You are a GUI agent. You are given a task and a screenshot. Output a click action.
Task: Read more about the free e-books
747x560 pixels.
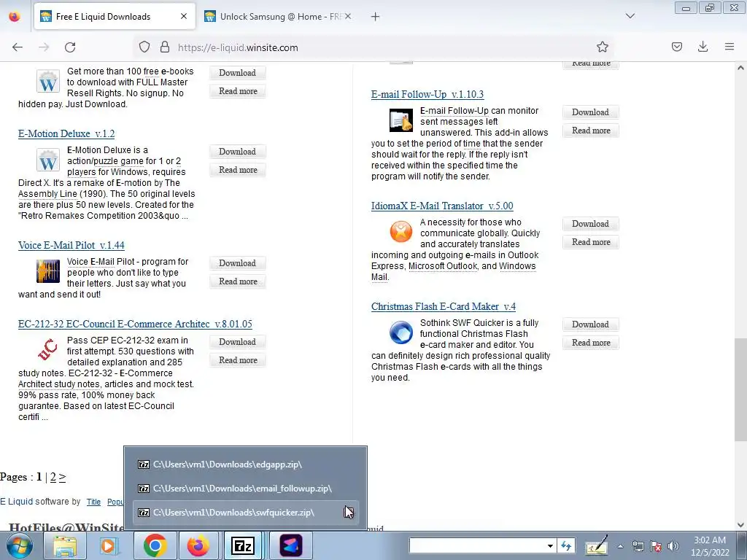coord(237,91)
